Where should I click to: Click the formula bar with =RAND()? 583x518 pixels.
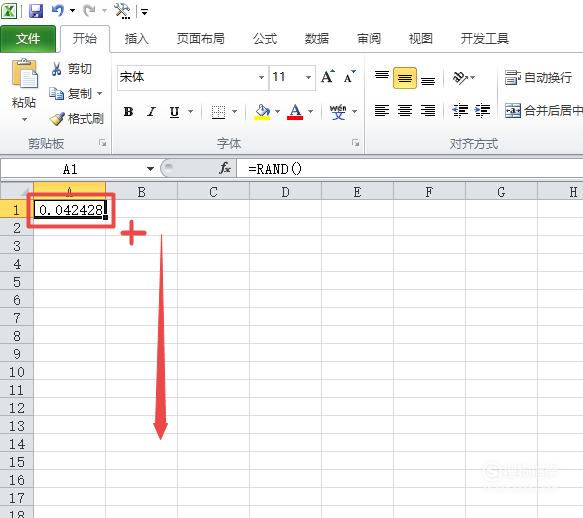[x=409, y=169]
